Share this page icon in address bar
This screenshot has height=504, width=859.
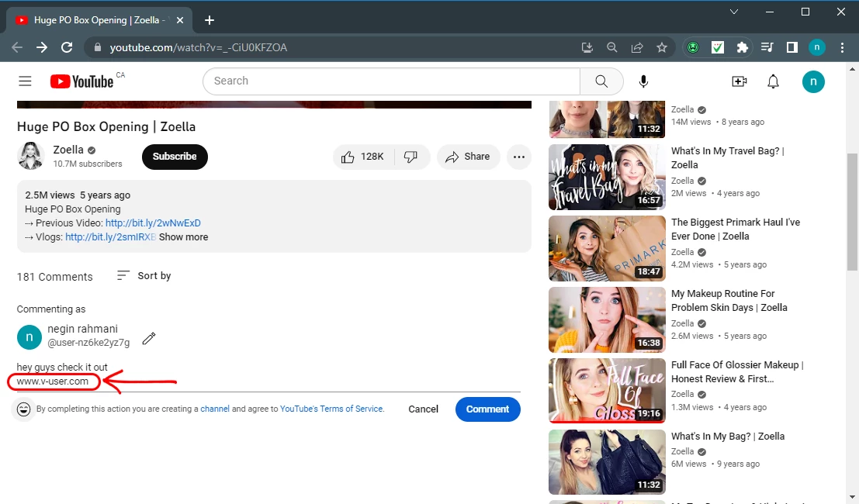pos(637,47)
